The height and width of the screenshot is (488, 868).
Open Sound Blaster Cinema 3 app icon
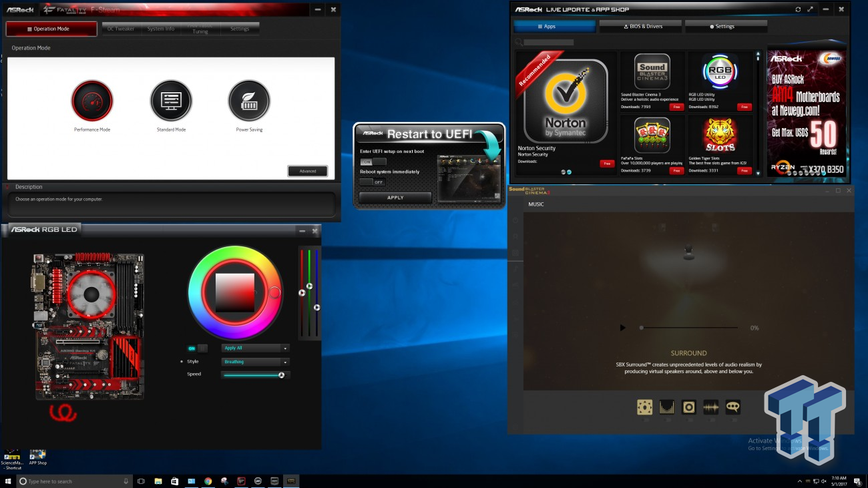[652, 71]
